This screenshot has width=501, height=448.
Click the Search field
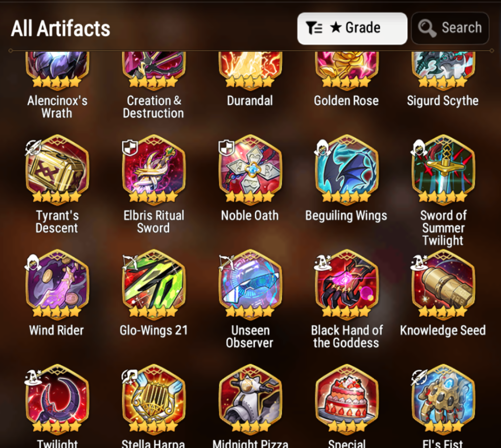(450, 28)
